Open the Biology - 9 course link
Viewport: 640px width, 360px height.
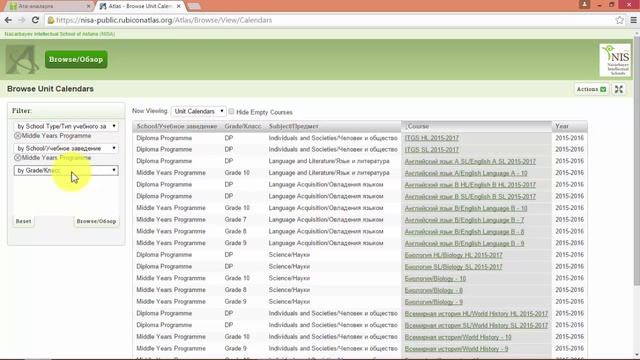coord(433,302)
